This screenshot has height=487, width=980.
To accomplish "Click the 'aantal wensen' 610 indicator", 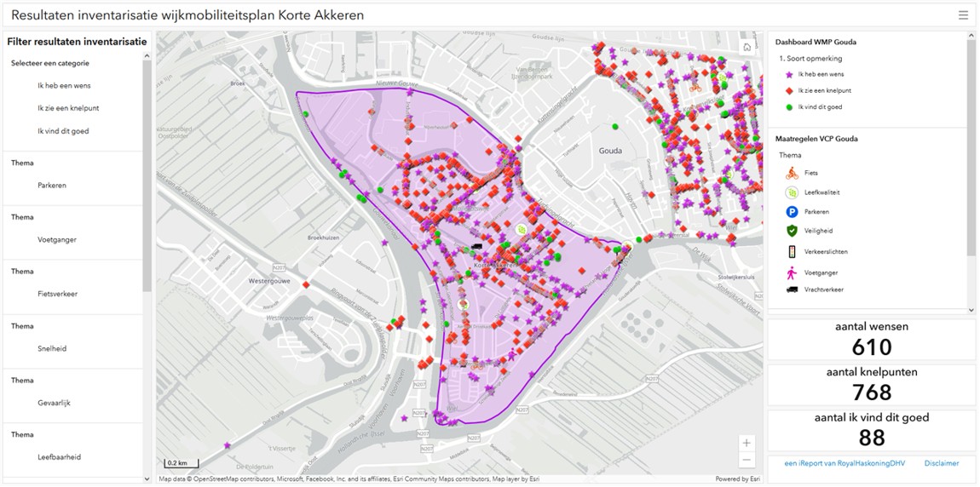I will 871,340.
